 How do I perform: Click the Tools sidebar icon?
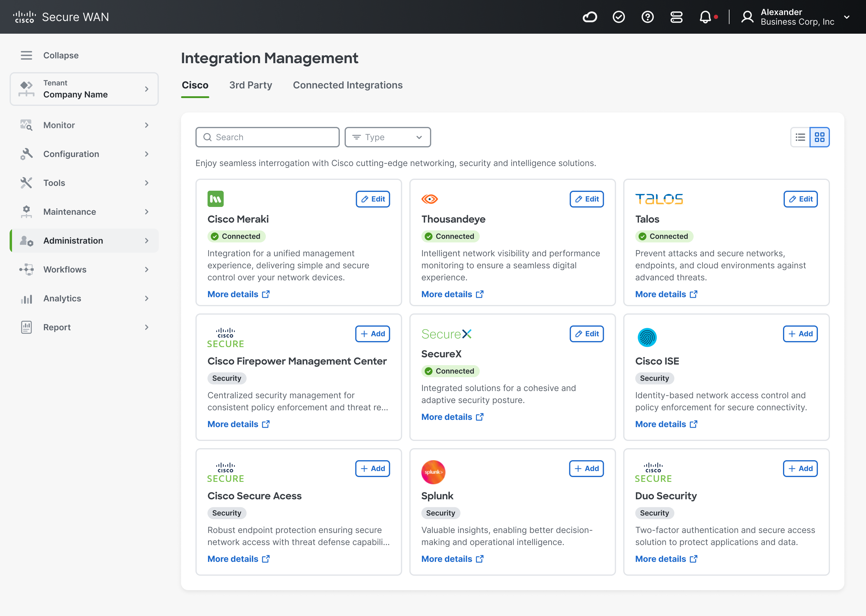(26, 183)
